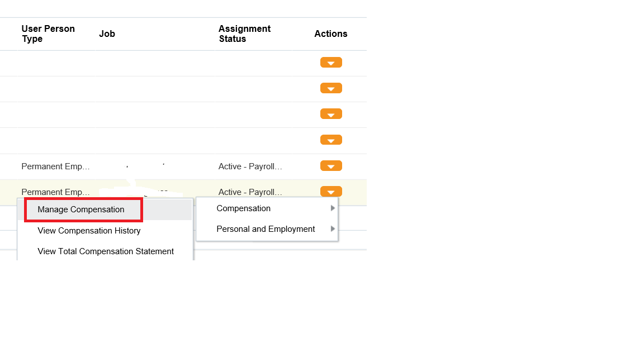This screenshot has height=362, width=644.
Task: Select the truncated Permanent Emp text in the fifth row
Action: (55, 166)
